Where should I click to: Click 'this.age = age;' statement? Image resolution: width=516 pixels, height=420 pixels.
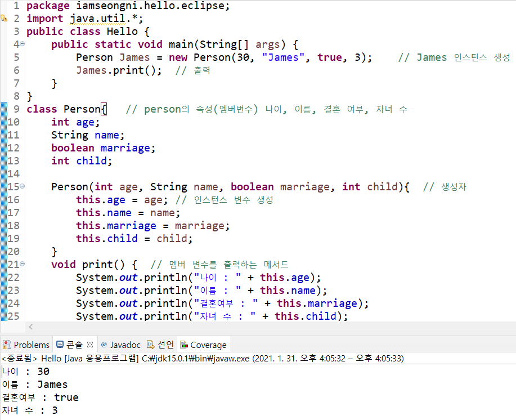click(x=122, y=200)
